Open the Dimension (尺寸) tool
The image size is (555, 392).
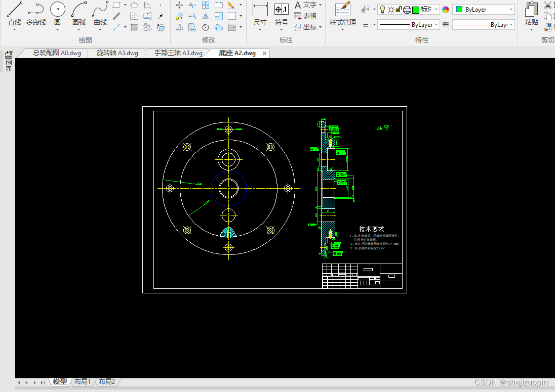point(260,14)
